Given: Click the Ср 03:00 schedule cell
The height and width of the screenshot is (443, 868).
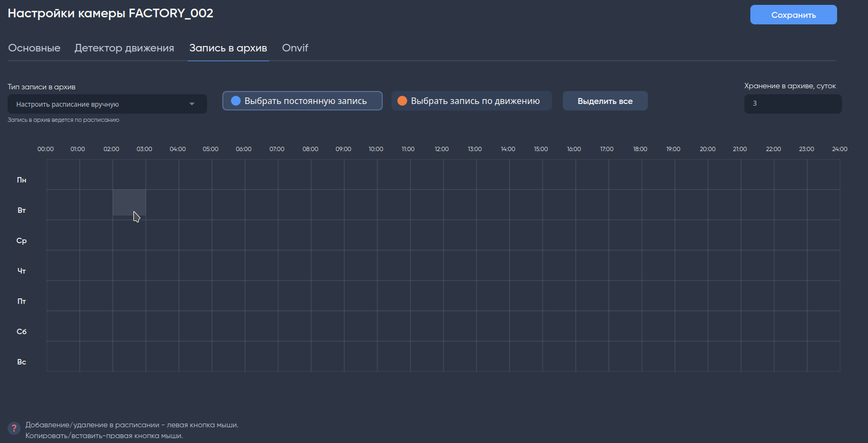Looking at the screenshot, I should pos(162,235).
